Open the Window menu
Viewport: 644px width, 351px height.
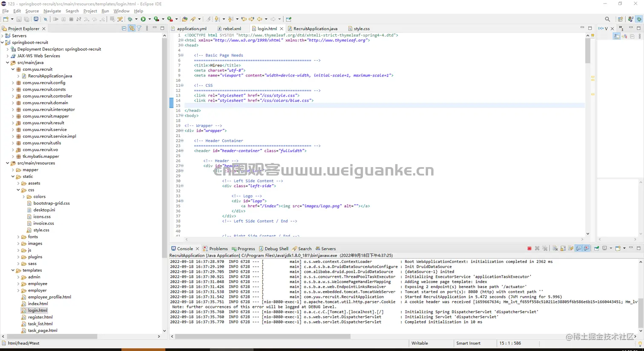pos(121,11)
